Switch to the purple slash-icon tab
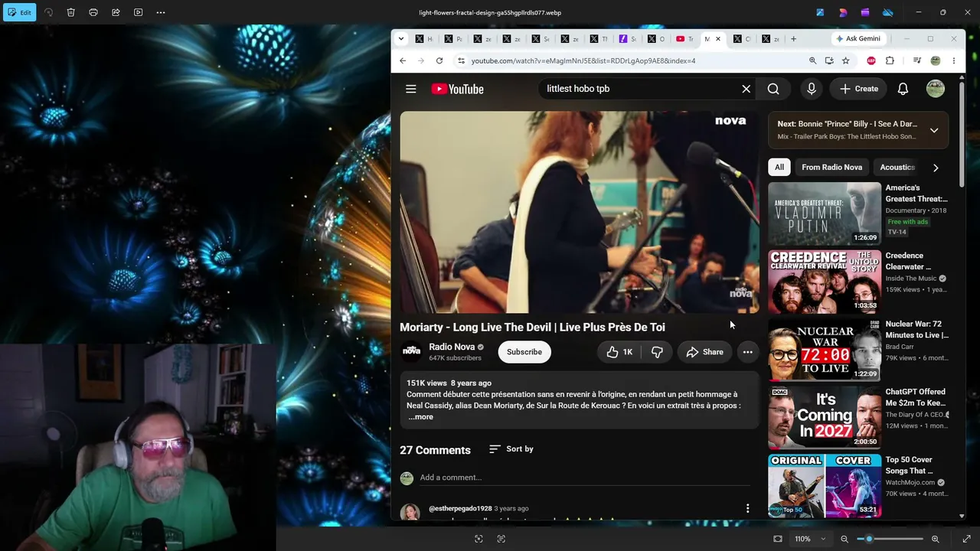The width and height of the screenshot is (980, 551). [x=627, y=39]
